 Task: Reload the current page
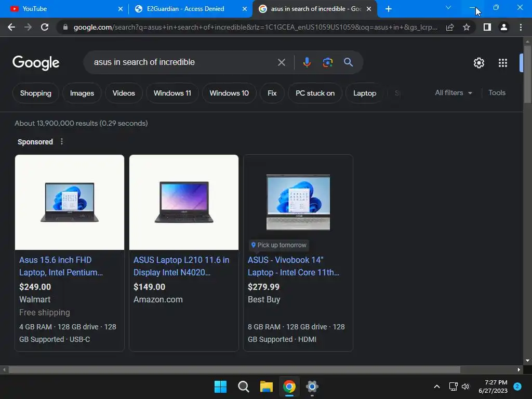45,27
